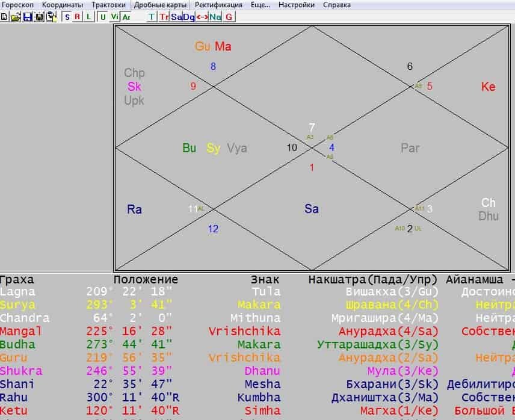Open the Еще... menu
This screenshot has width=515, height=420.
(260, 5)
